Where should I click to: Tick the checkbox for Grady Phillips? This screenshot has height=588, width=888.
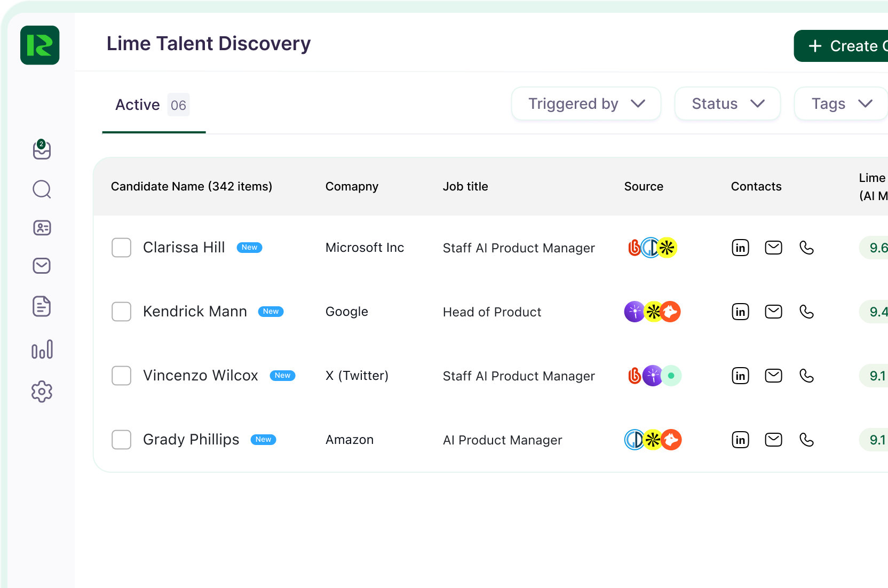click(122, 440)
